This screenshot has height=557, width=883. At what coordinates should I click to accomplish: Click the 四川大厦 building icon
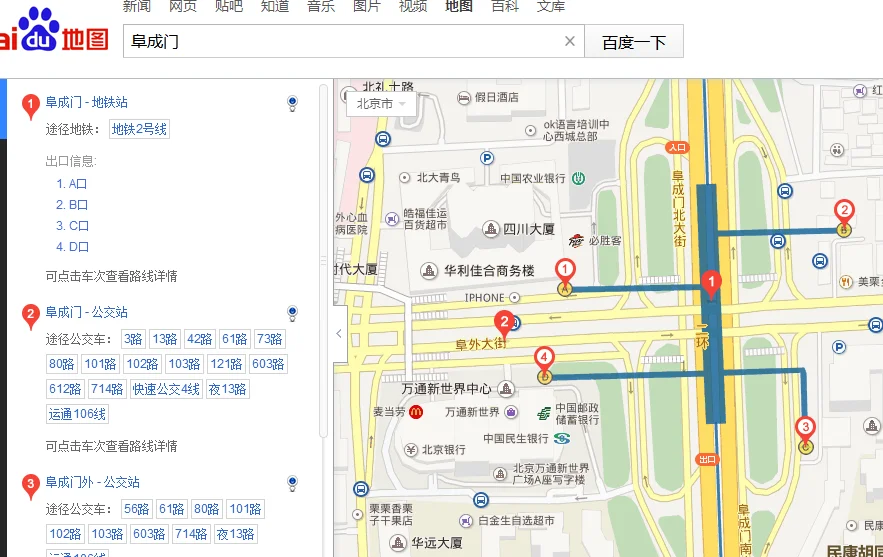point(491,229)
